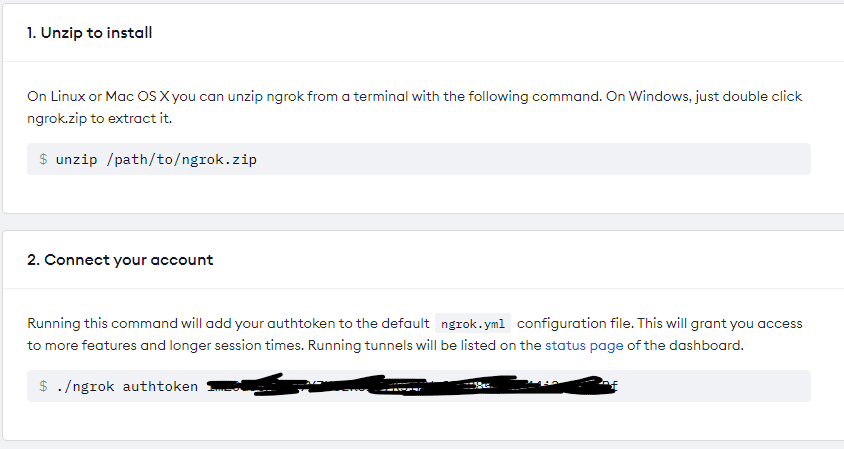Click the ngrok.yml inline code label

pyautogui.click(x=473, y=324)
